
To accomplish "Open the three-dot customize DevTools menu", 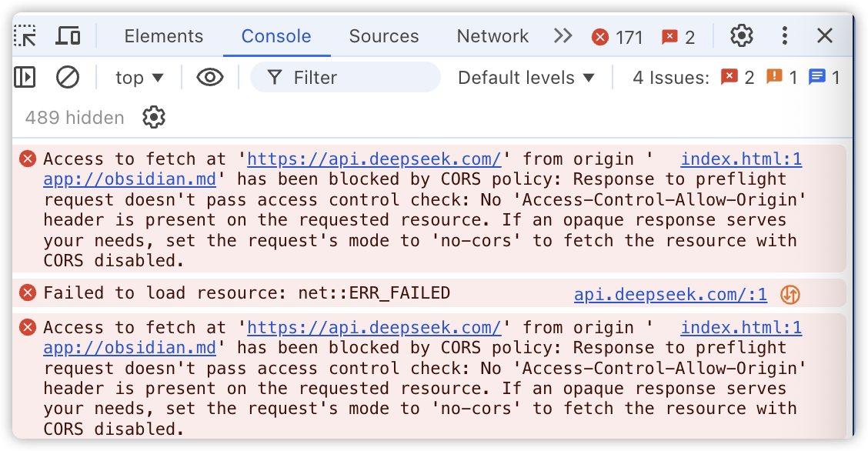I will (x=784, y=36).
